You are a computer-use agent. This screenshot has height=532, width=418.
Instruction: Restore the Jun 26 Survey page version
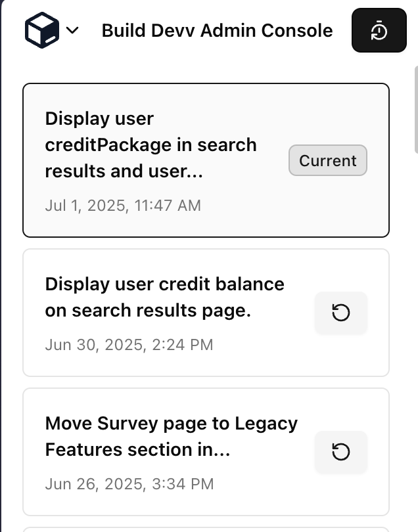pos(340,452)
